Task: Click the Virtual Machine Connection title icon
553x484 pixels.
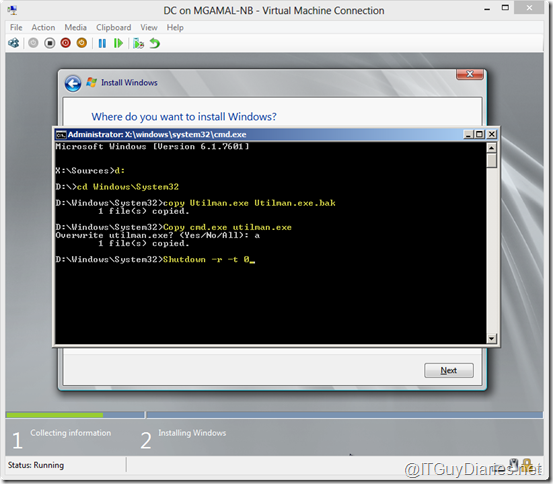Action: point(12,10)
